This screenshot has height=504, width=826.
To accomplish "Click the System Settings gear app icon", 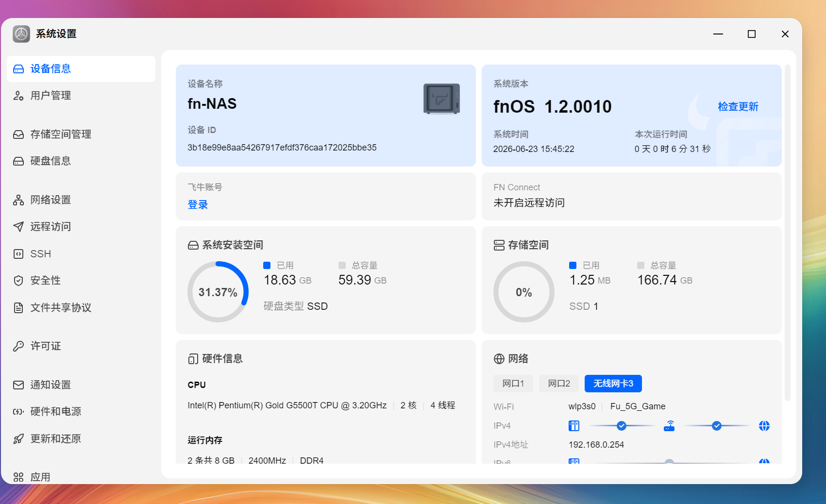I will click(21, 34).
